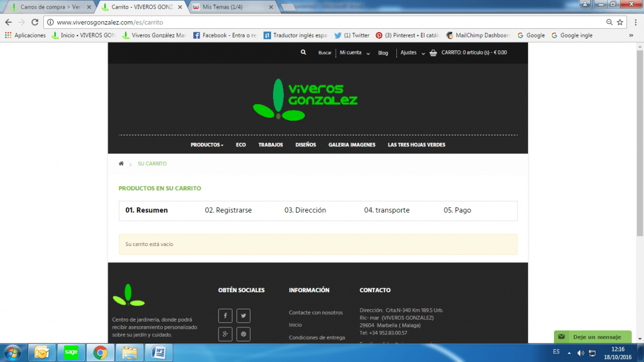Viewport: 644px width, 362px height.
Task: View site information icon beside the URL
Action: pos(50,22)
